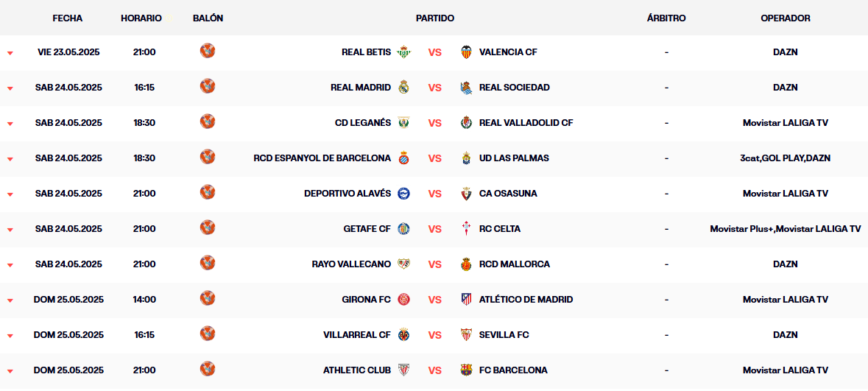Expand the Real Betis vs Valencia row
The height and width of the screenshot is (391, 868).
10,53
